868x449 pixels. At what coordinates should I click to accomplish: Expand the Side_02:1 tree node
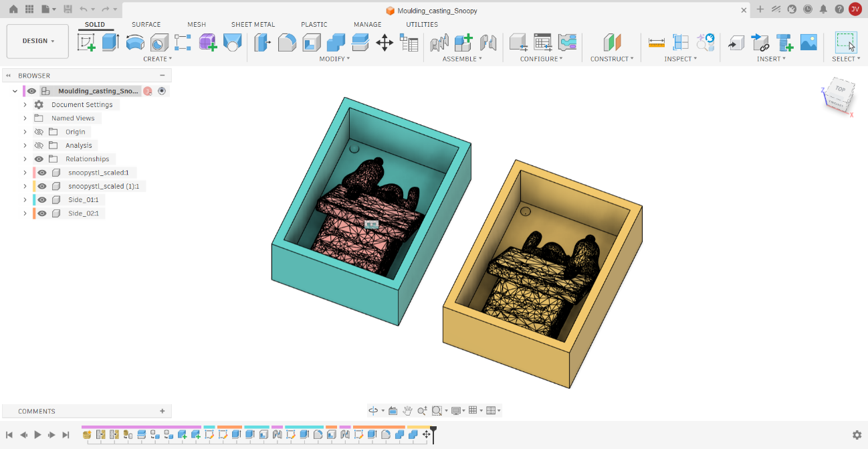coord(25,213)
